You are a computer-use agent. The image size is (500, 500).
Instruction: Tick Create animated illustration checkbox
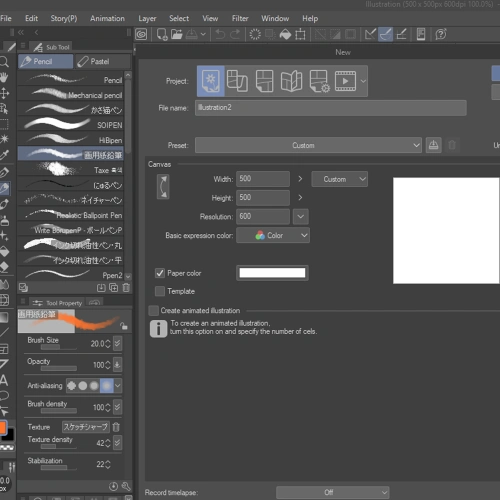(153, 310)
